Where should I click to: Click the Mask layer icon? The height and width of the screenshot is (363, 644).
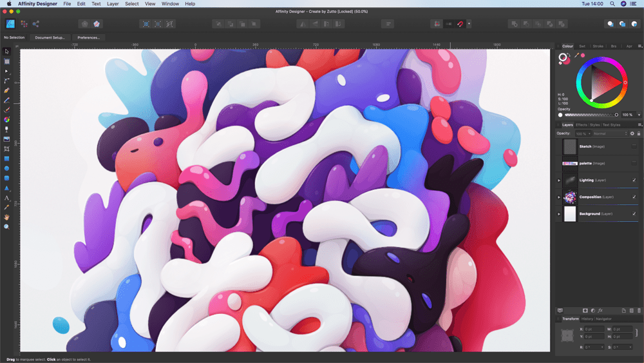[585, 311]
